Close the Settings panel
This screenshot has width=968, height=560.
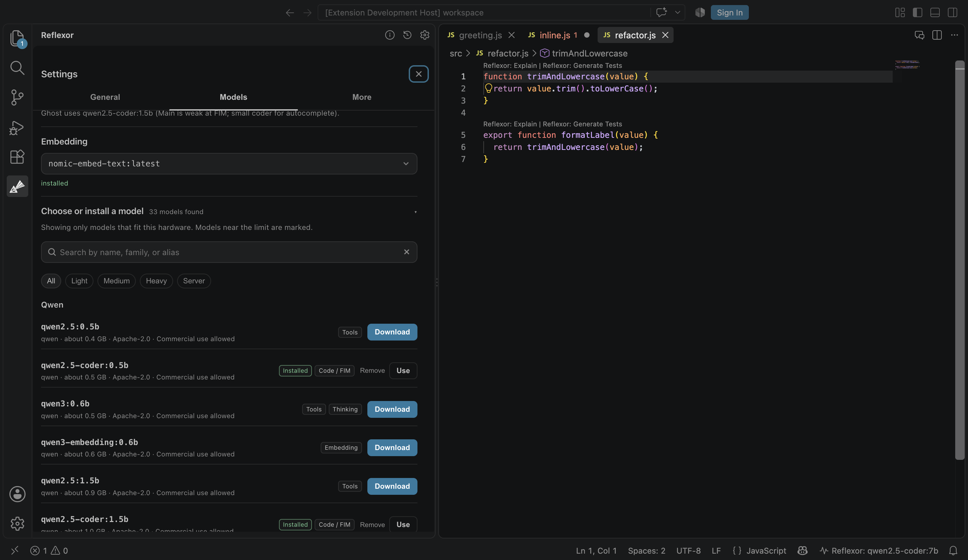[x=418, y=74]
